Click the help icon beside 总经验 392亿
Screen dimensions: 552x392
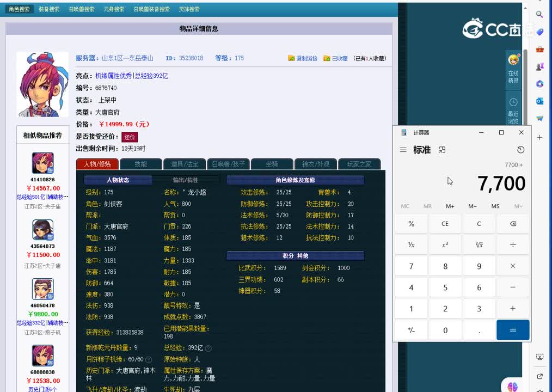pyautogui.click(x=208, y=348)
